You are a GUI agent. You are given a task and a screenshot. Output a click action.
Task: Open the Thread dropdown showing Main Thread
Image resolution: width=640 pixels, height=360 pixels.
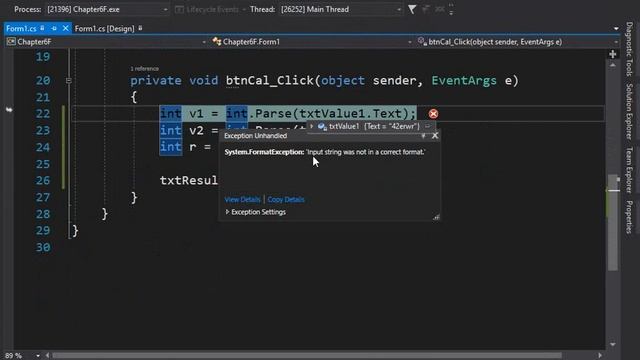[x=340, y=9]
